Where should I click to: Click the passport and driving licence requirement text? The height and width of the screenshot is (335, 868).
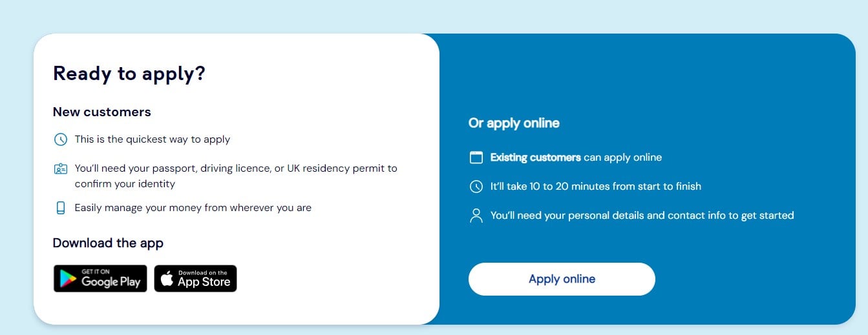[x=236, y=176]
